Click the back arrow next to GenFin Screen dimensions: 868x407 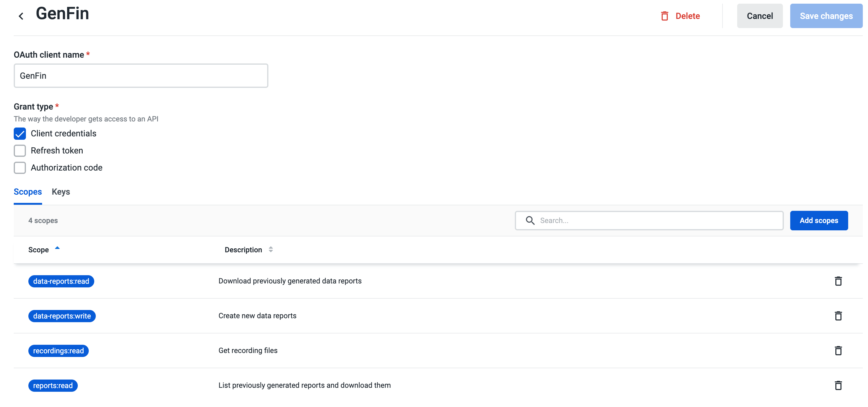(21, 16)
